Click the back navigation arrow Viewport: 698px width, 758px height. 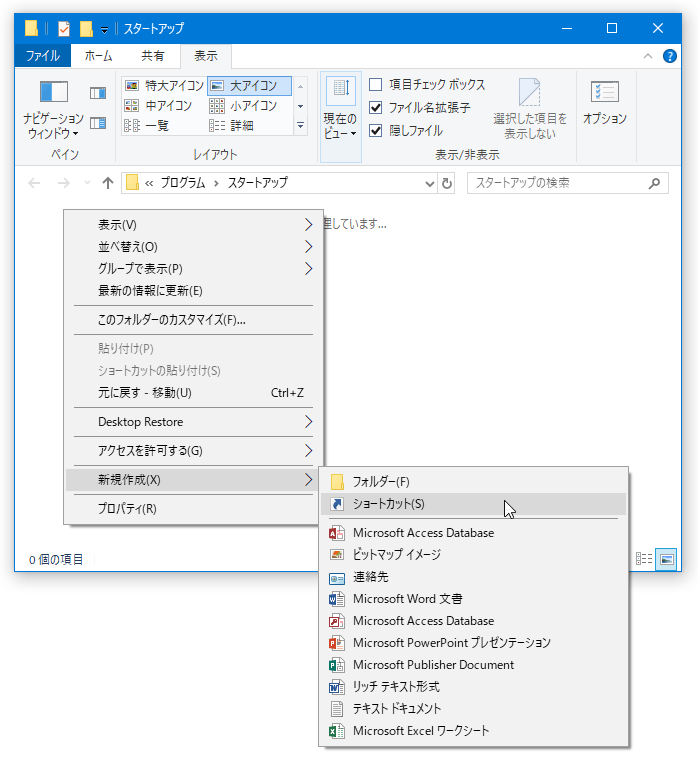coord(34,183)
